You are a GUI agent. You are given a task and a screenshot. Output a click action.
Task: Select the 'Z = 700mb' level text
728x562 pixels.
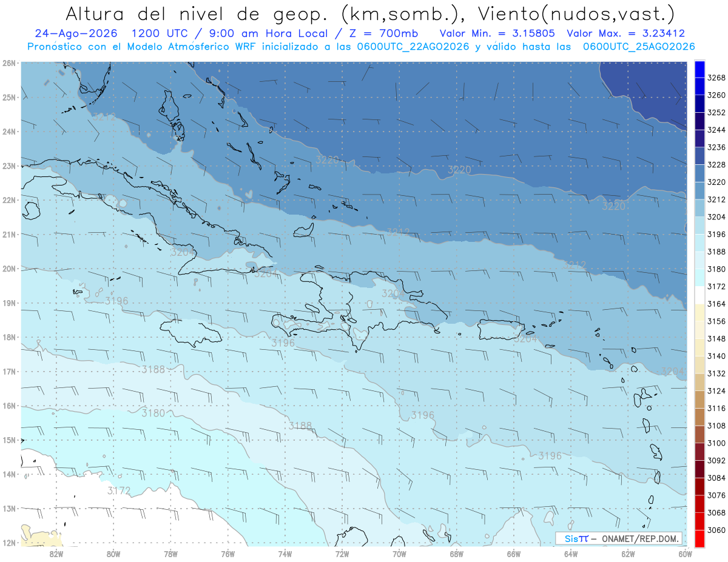383,34
